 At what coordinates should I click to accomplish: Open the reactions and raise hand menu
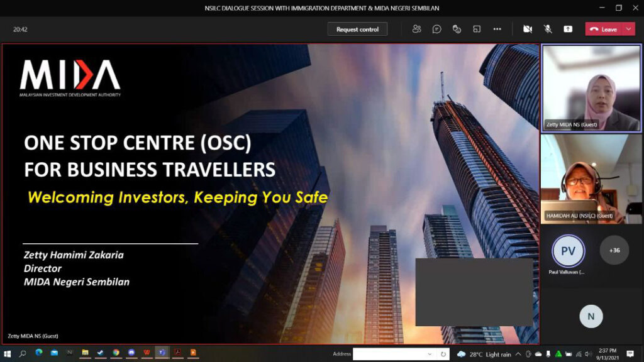click(457, 29)
